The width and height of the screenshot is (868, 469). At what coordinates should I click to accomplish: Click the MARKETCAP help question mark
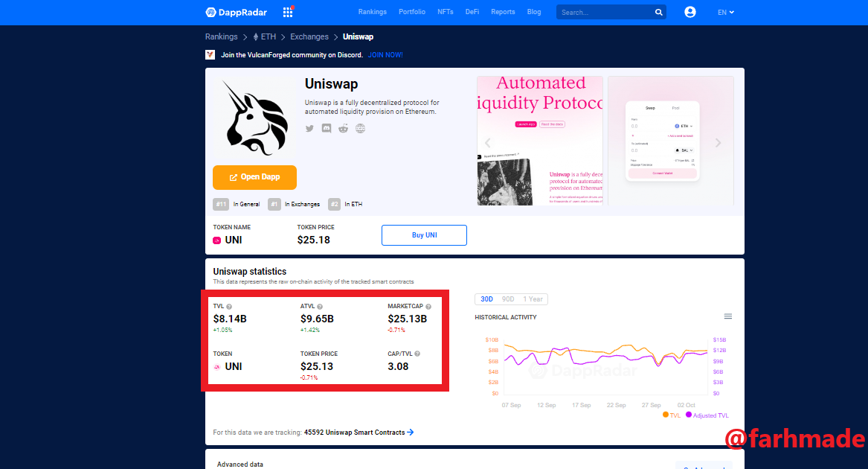click(428, 307)
